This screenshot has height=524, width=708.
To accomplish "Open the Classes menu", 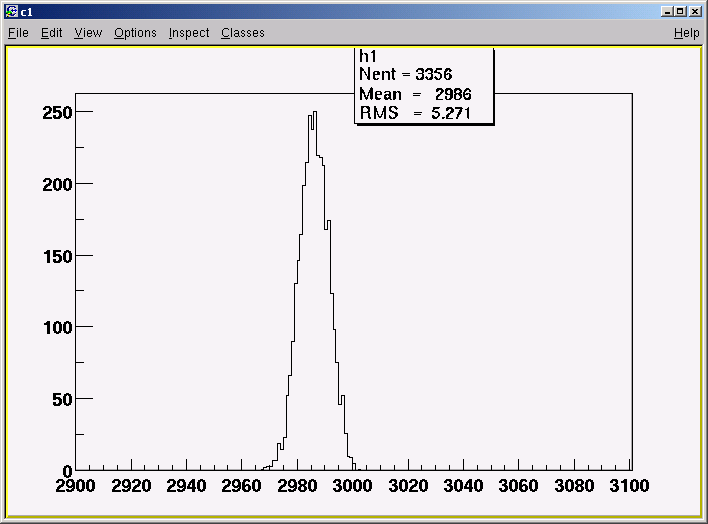I will (242, 33).
